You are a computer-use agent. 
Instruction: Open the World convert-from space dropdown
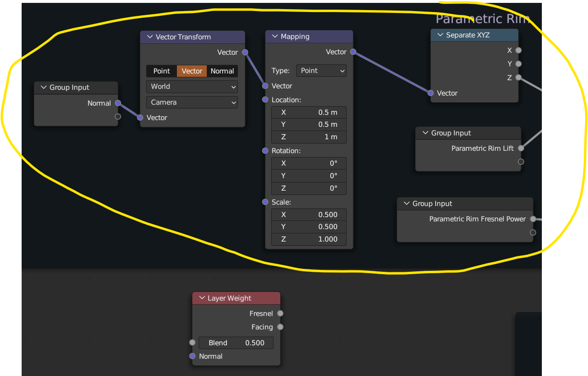(191, 86)
